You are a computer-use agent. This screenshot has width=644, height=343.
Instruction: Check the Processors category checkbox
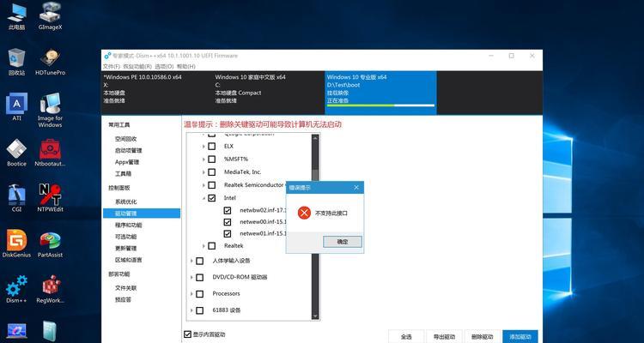tap(199, 294)
